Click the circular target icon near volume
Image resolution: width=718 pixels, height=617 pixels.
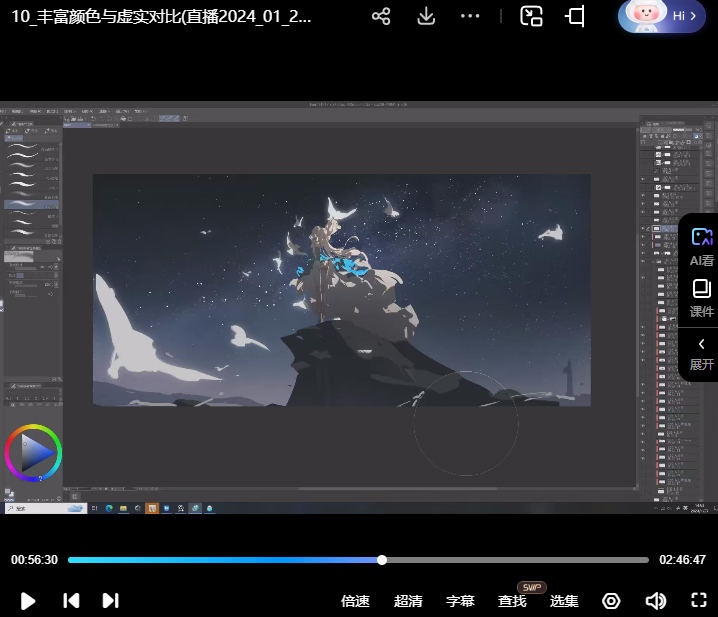[x=611, y=601]
